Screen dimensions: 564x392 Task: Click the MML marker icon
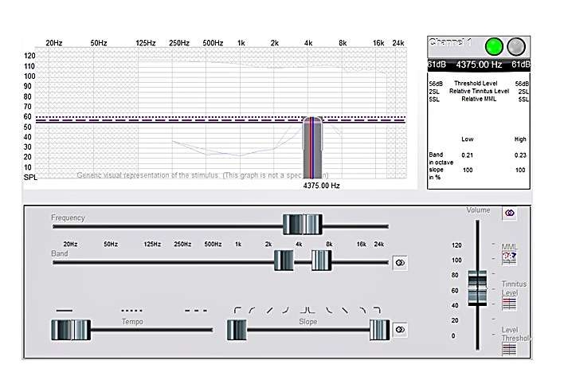[510, 259]
